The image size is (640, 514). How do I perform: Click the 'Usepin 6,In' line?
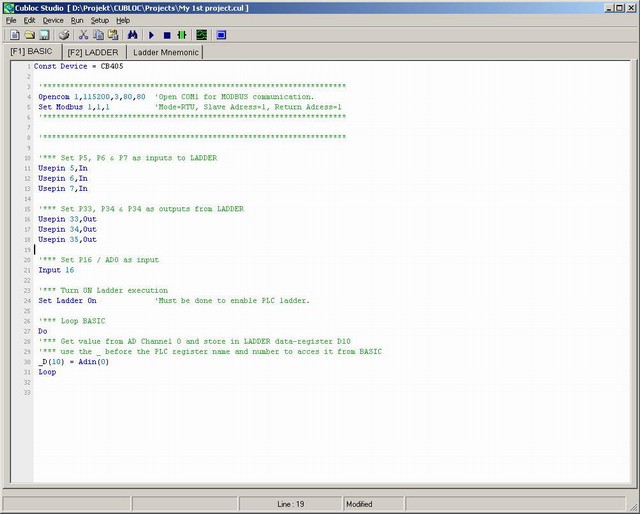63,178
